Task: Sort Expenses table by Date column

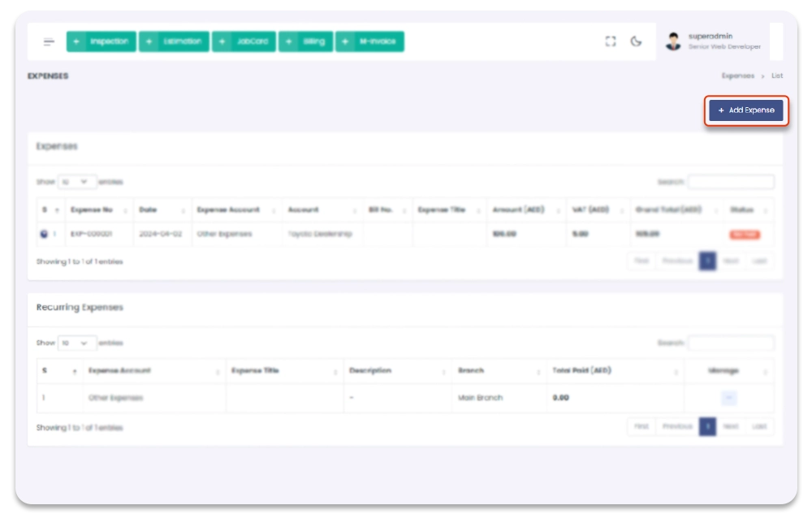Action: tap(162, 209)
